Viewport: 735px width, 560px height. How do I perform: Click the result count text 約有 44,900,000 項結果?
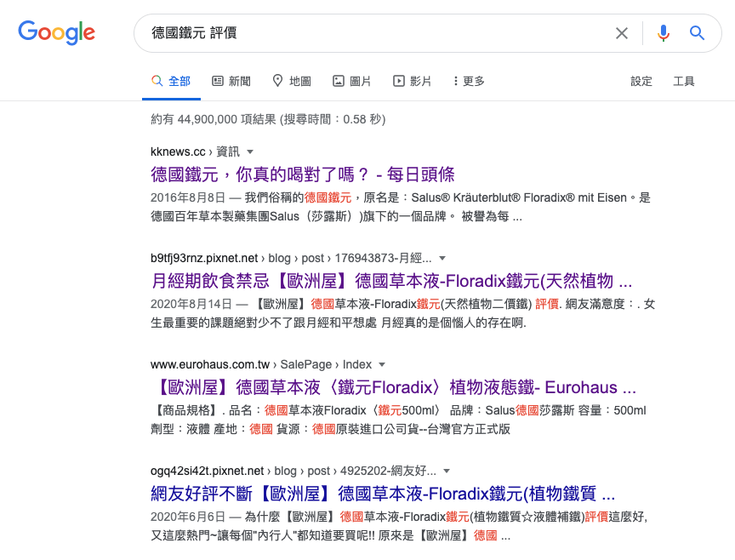213,120
